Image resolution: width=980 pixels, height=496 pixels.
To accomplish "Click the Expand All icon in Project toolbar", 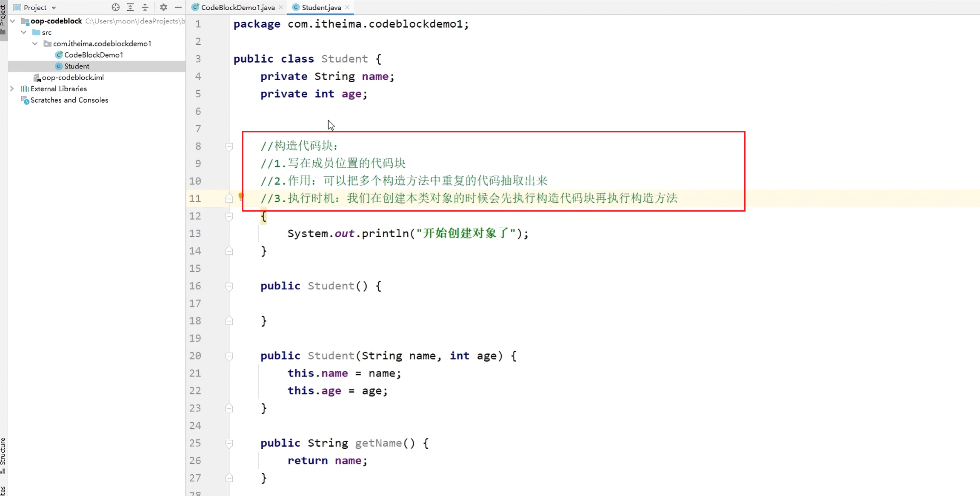I will tap(130, 7).
